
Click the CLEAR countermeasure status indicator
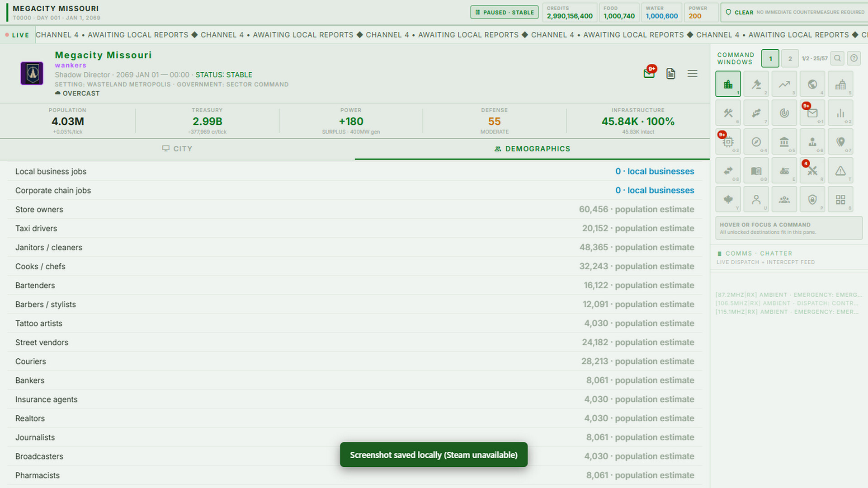point(794,12)
